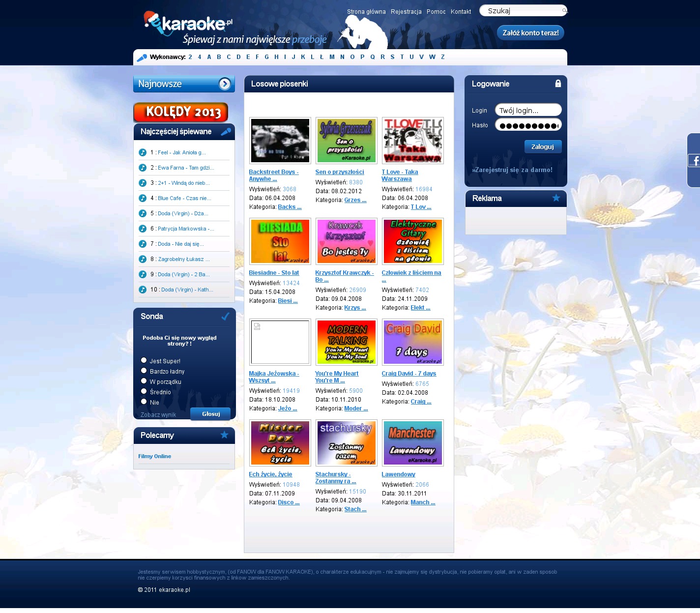Click music note icon beside Feel - Jak Anioła
The image size is (700, 613).
(143, 152)
